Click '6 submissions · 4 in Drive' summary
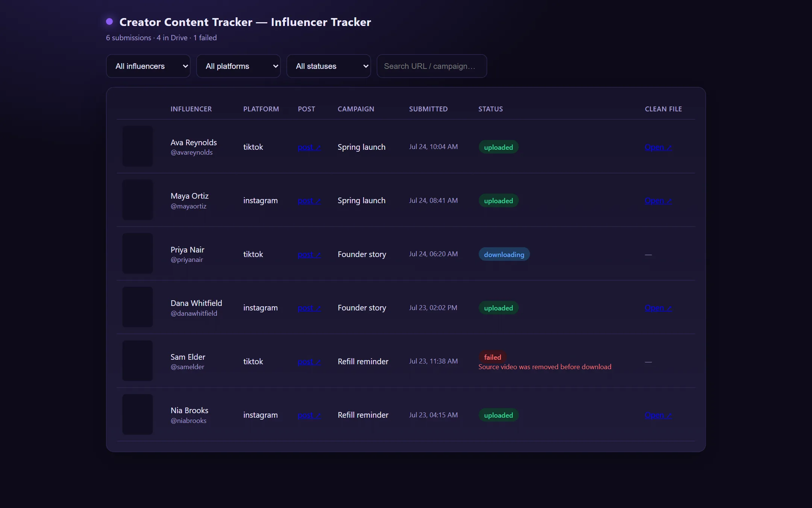 point(147,38)
